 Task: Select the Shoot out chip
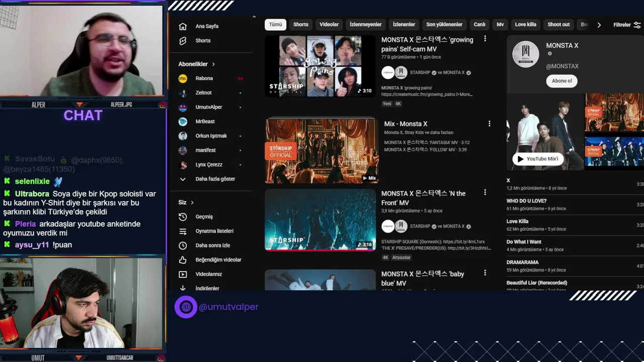[558, 25]
